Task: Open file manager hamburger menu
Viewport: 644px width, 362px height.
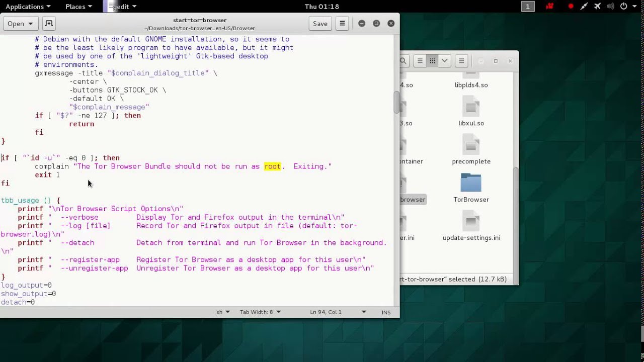Action: (x=461, y=61)
